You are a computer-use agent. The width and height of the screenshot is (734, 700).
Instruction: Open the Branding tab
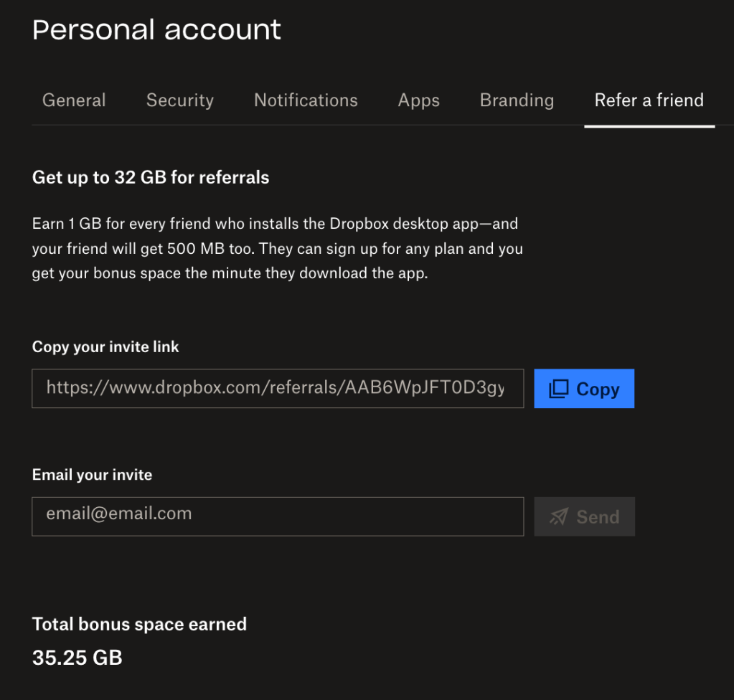517,100
